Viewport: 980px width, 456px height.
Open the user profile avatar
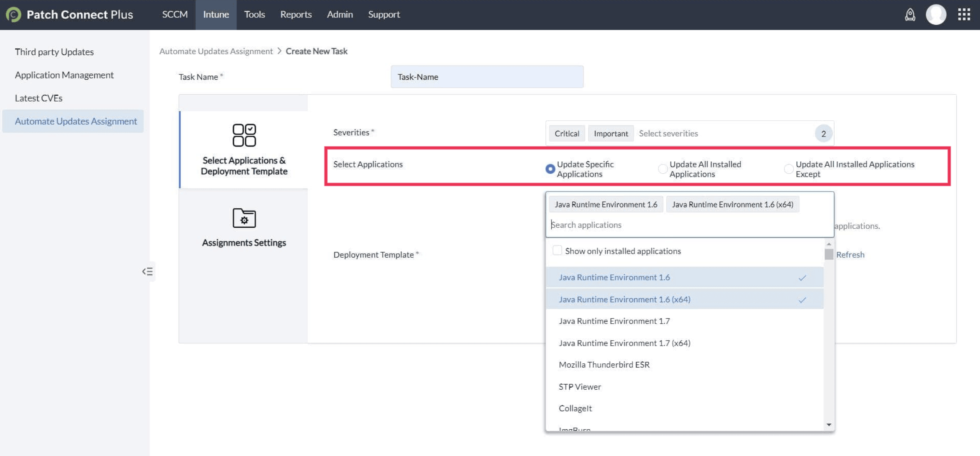pos(935,14)
